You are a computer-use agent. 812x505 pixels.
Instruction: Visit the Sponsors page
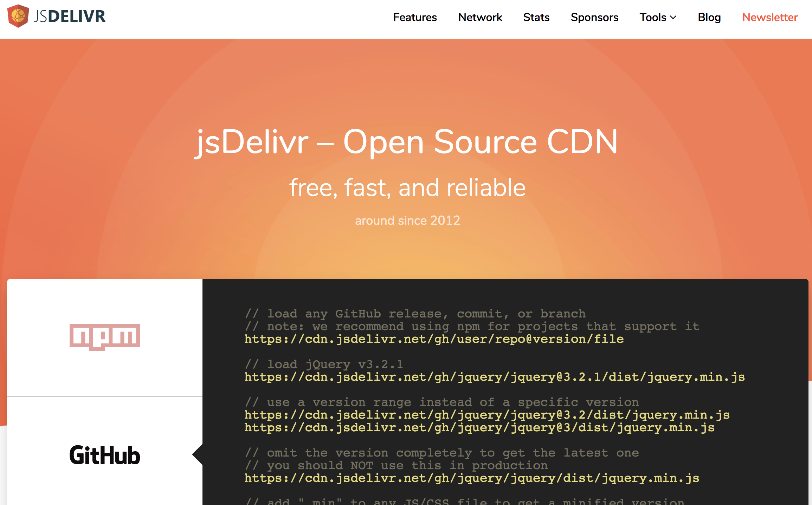point(594,17)
